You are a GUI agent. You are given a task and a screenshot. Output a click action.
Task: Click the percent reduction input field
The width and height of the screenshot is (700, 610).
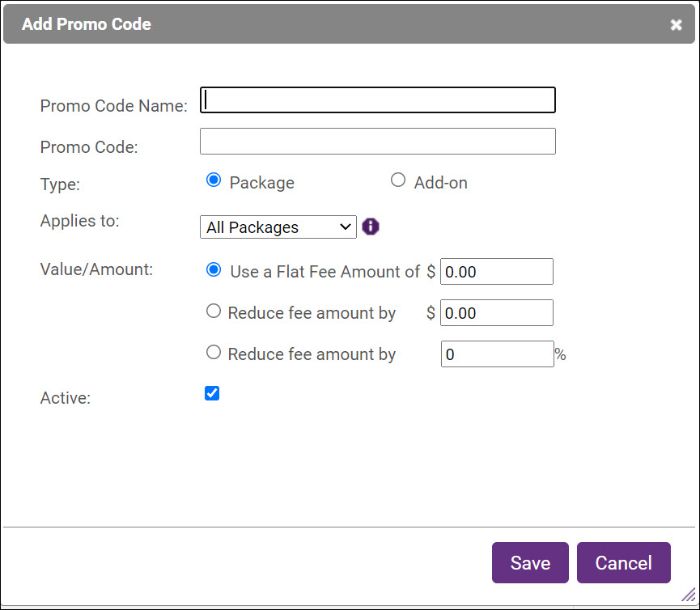pos(496,354)
